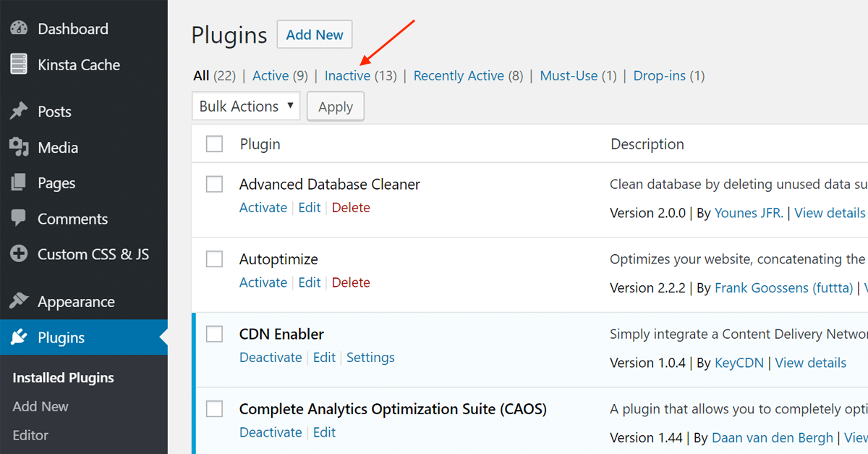Click the Kinsta Cache server icon
This screenshot has width=868, height=454.
pos(19,64)
